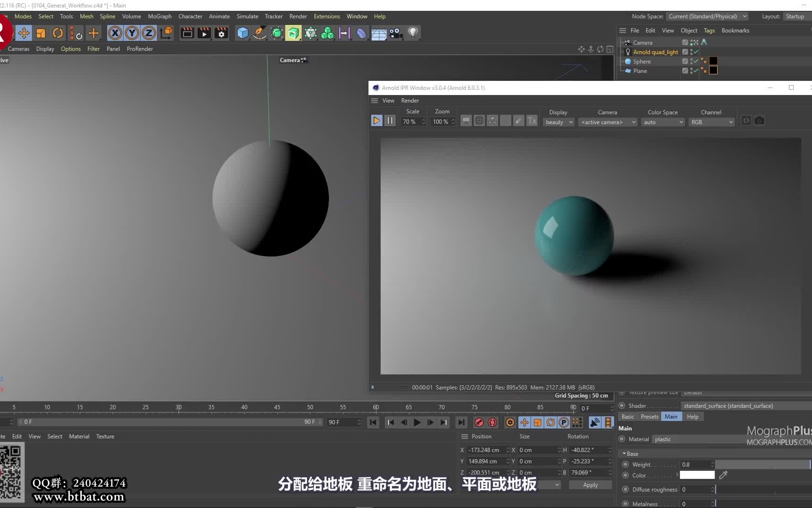Add a Camera object from toolbar
The height and width of the screenshot is (508, 812).
[396, 33]
